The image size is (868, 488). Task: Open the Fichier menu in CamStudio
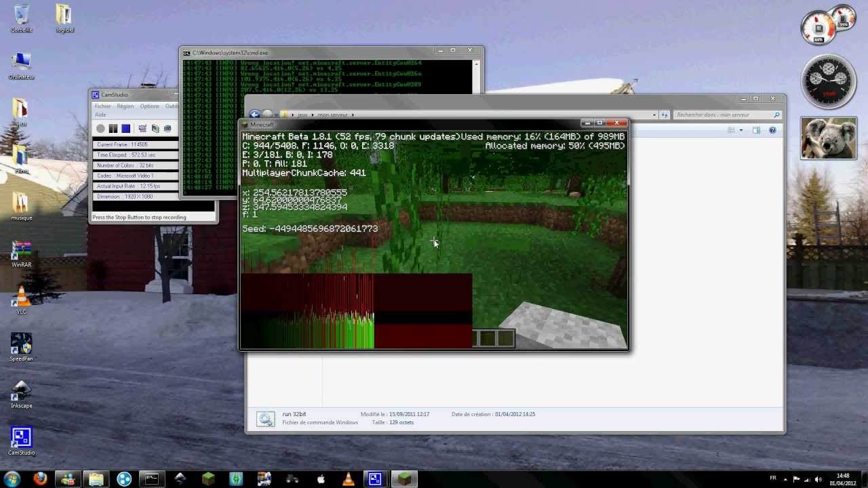pos(102,106)
